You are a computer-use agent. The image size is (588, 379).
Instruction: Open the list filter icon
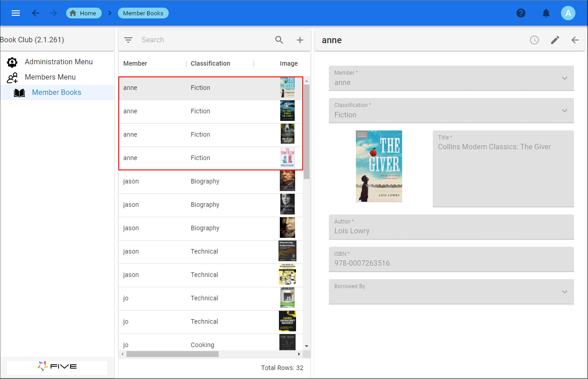coord(128,40)
